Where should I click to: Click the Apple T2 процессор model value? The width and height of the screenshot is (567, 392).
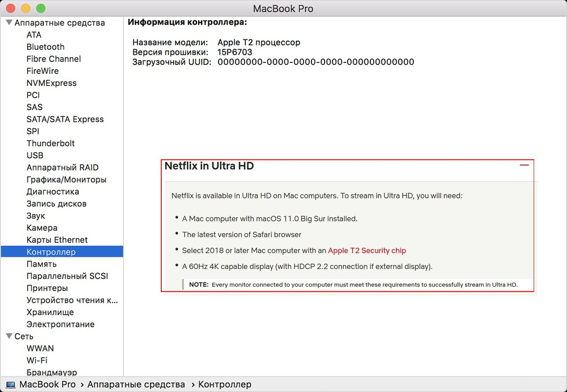[x=258, y=42]
